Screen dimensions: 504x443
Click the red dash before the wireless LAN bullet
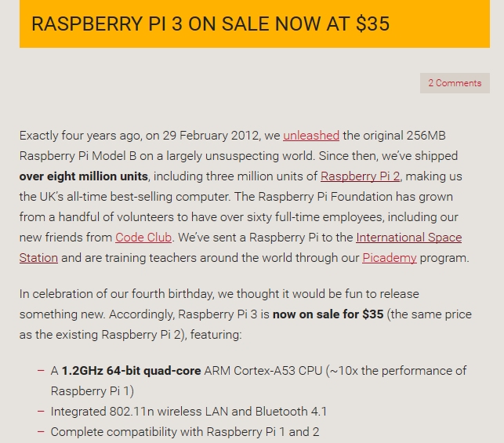click(x=41, y=411)
